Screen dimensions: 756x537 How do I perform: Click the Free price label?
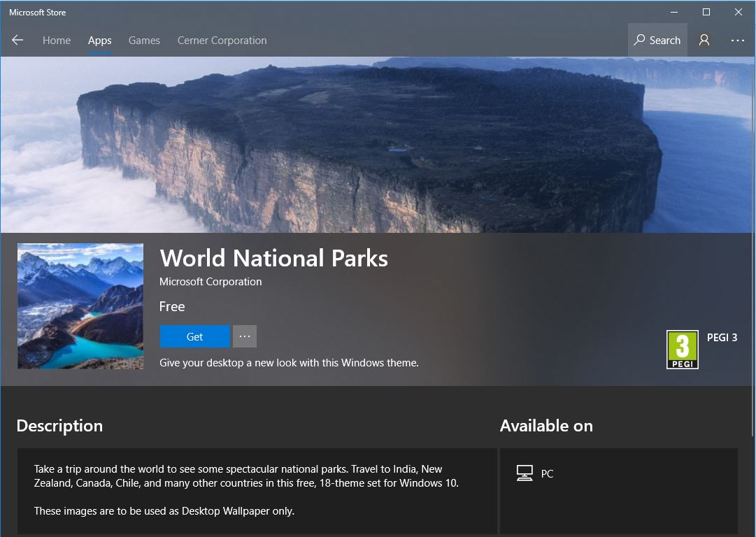coord(172,306)
